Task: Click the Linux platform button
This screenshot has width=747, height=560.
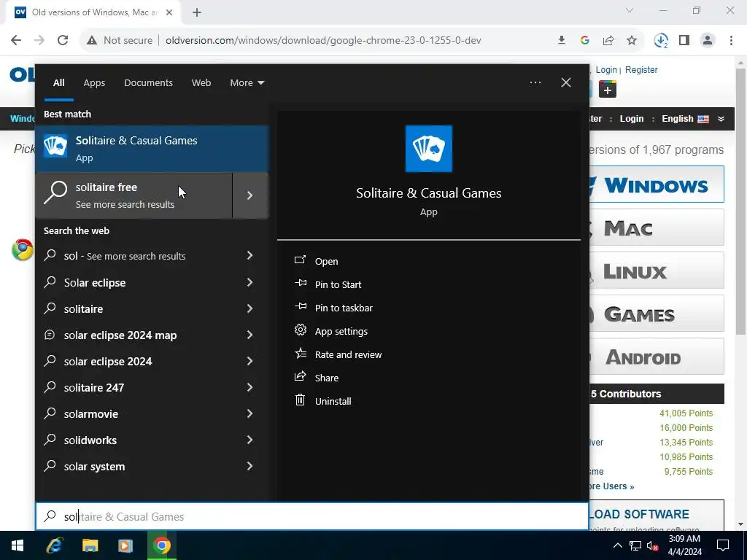Action: click(657, 271)
